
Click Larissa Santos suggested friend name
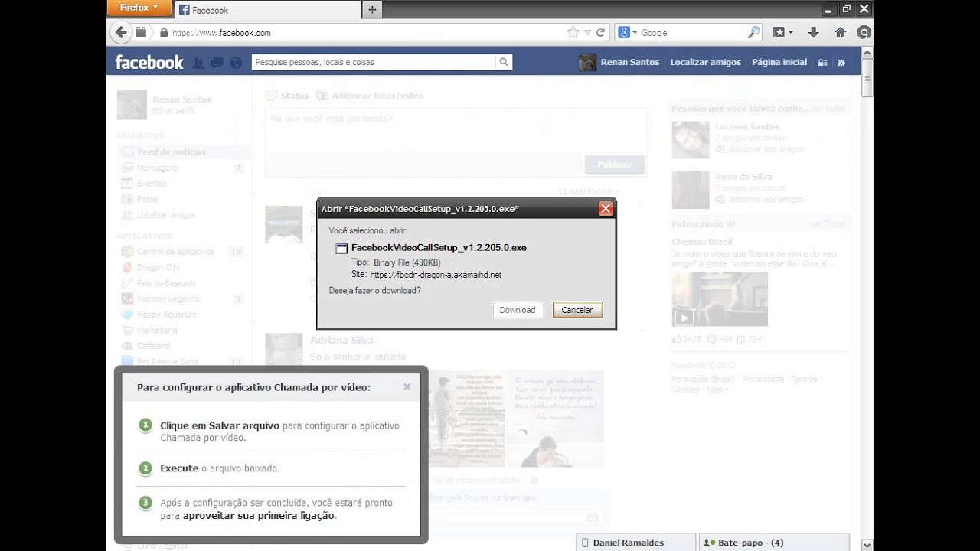[x=747, y=127]
